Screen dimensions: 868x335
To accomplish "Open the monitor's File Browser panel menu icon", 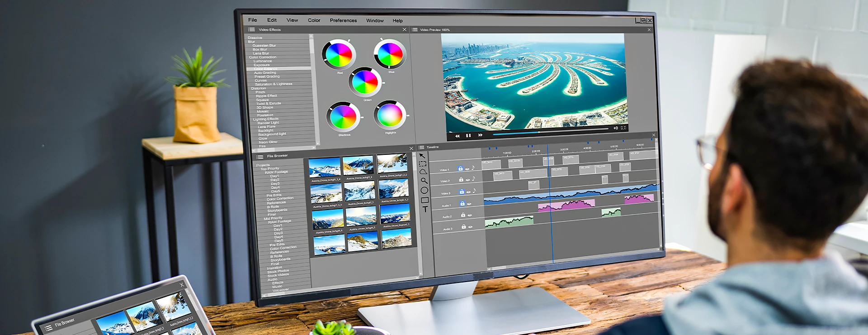I will (x=259, y=157).
